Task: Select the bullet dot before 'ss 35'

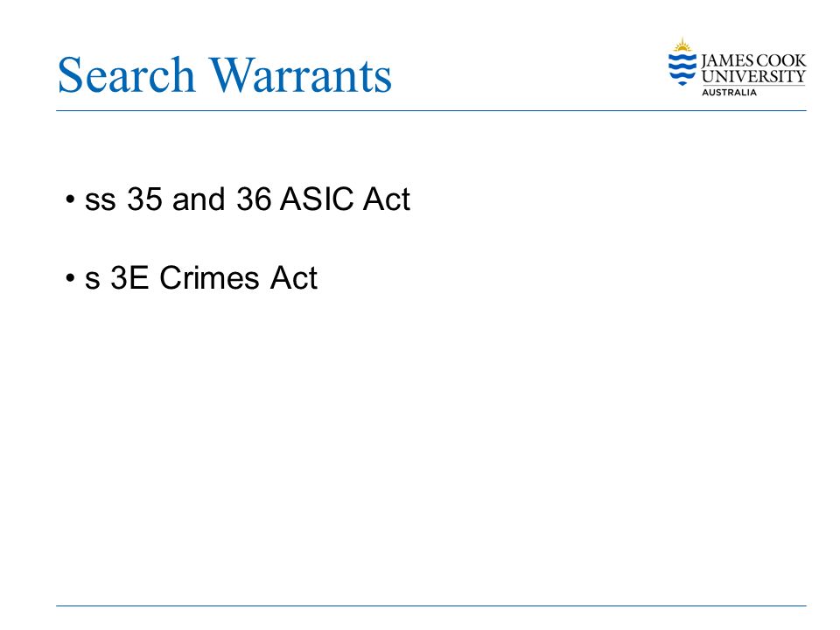Action: coord(70,199)
